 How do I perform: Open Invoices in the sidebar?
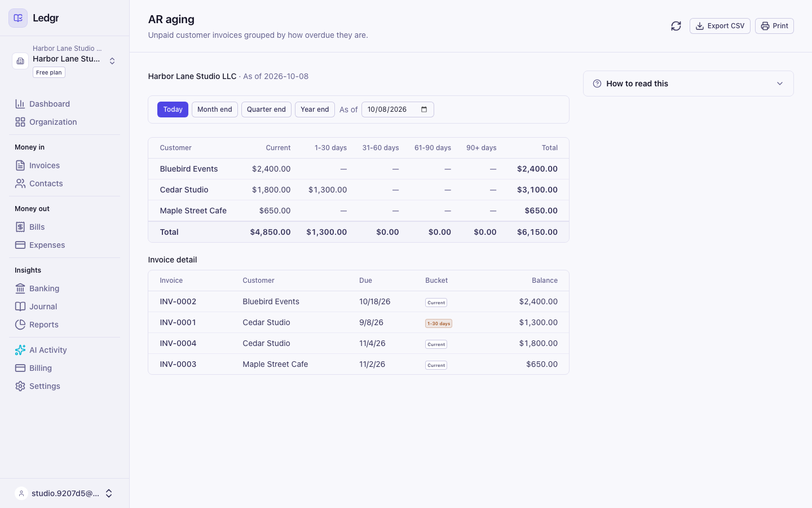[45, 165]
